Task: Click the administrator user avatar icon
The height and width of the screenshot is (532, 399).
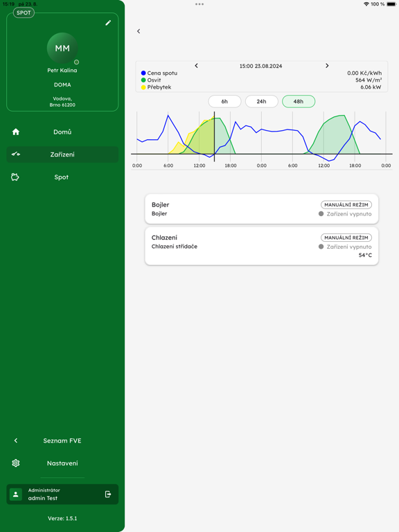Action: click(16, 495)
